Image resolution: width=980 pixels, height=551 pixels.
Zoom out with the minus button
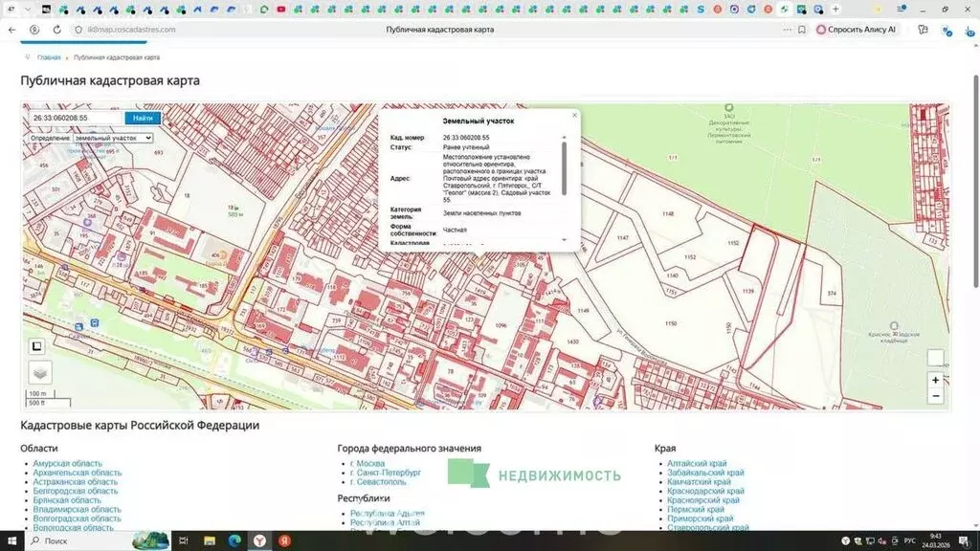tap(935, 395)
